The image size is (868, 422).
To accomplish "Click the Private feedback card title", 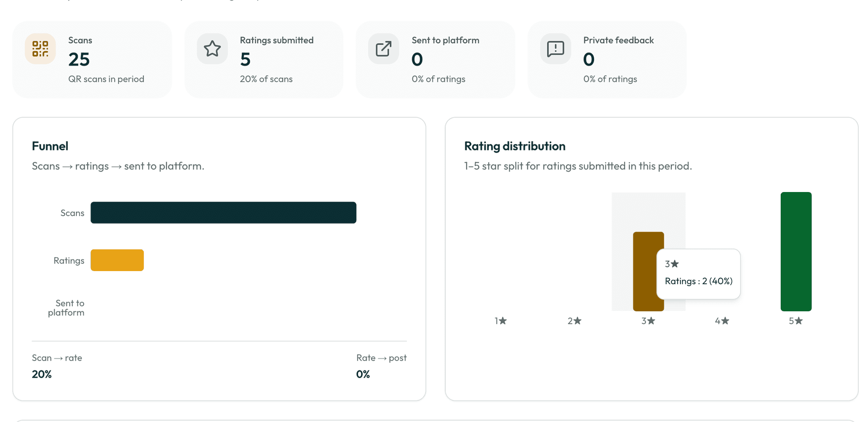I will pyautogui.click(x=618, y=40).
